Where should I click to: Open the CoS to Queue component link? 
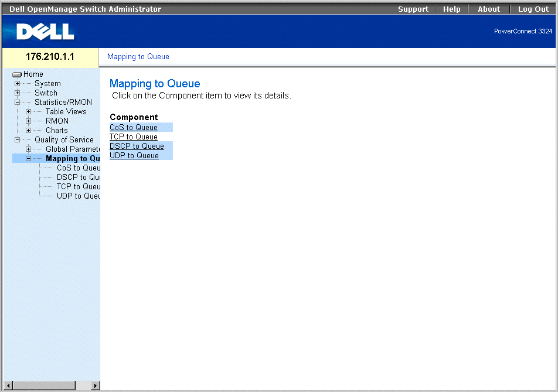point(134,127)
